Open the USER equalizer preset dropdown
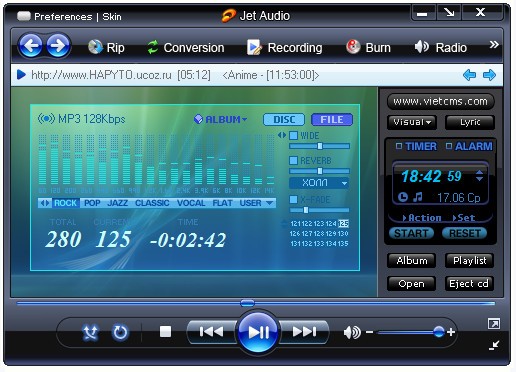Screen dimensions: 516x372 [x=256, y=203]
